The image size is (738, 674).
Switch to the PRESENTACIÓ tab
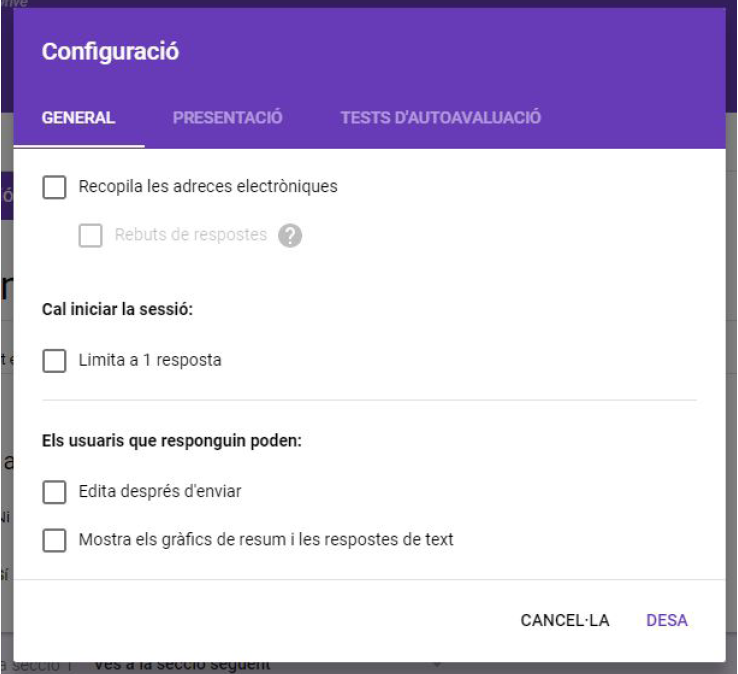click(x=227, y=118)
